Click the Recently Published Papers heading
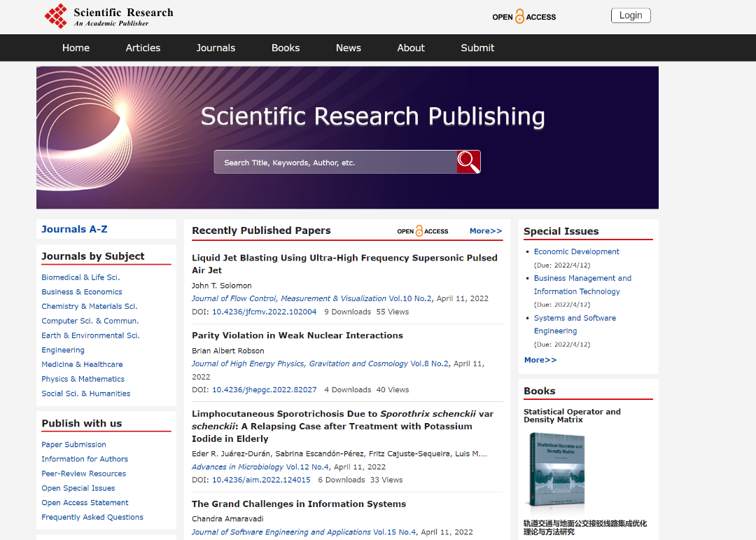The height and width of the screenshot is (540, 756). coord(261,230)
